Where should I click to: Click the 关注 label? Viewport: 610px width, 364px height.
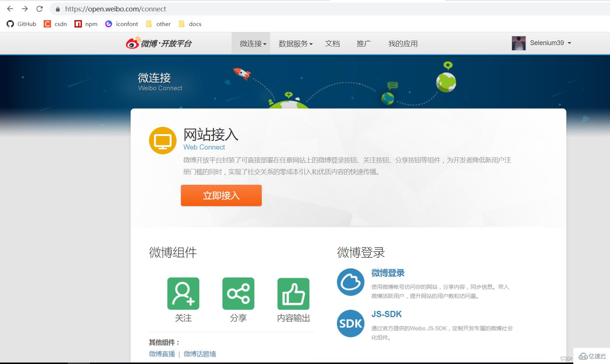(x=183, y=318)
